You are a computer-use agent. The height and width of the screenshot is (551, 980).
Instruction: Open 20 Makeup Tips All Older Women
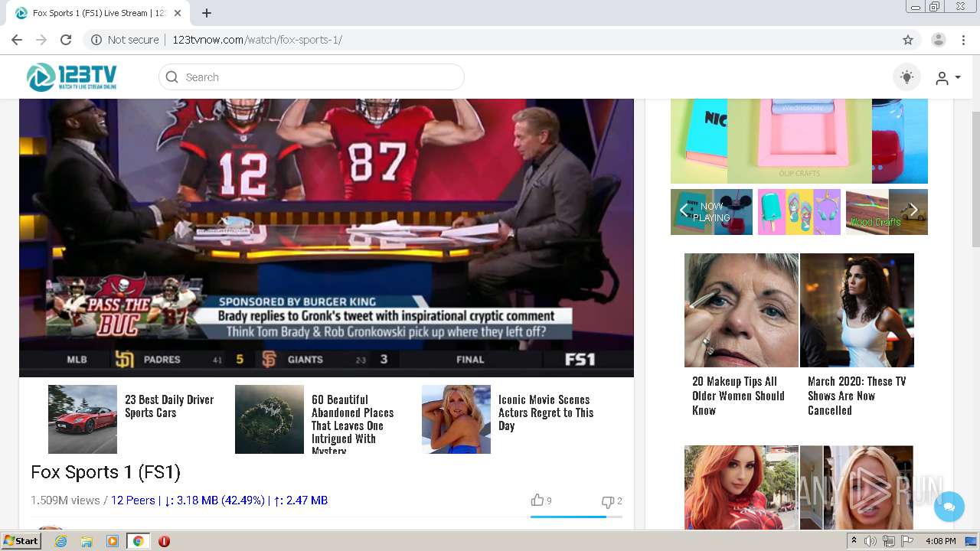[x=738, y=396]
